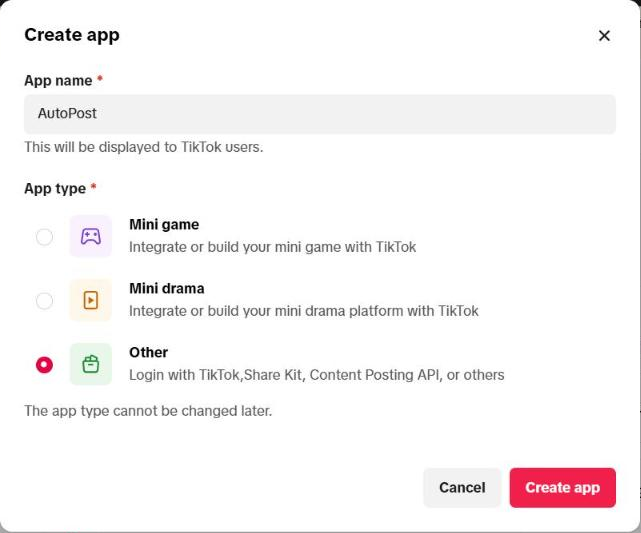Image resolution: width=641 pixels, height=533 pixels.
Task: Click the Other option title text
Action: tap(148, 352)
